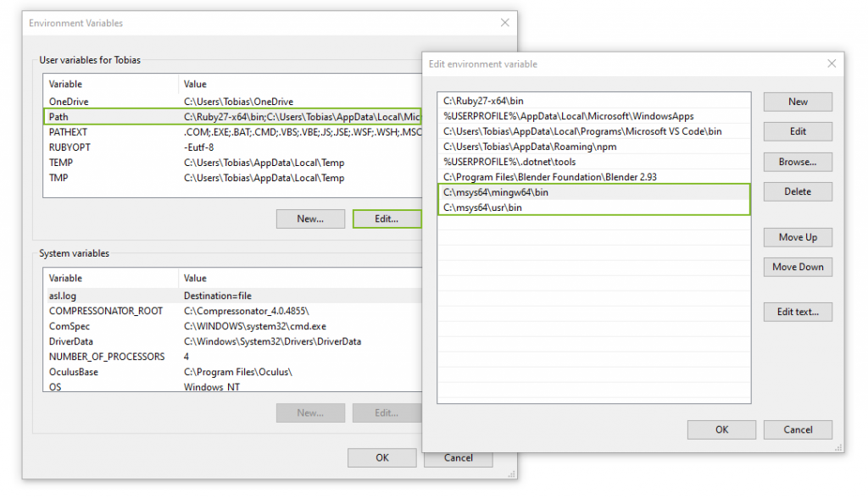Select the PATHEXT user variable row
The image size is (868, 498).
pos(232,132)
